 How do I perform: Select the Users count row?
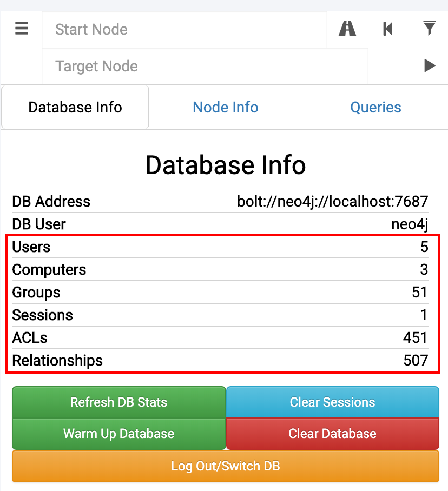220,247
